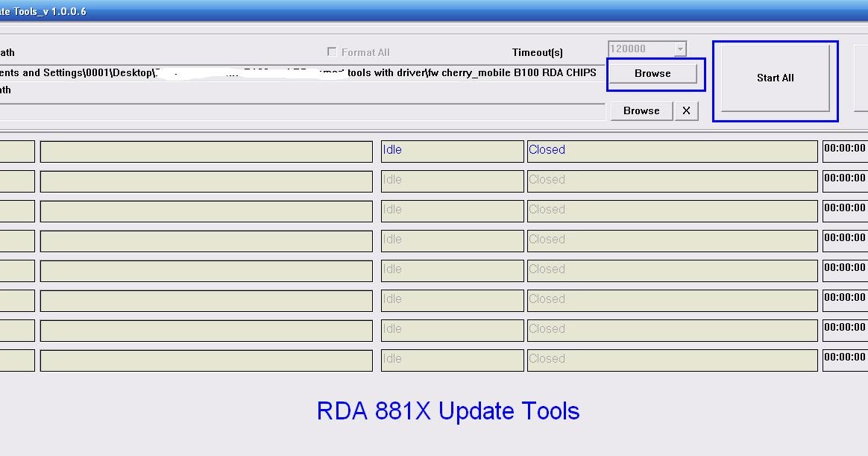Click the first row Closed port status
Screen dimensions: 868x456
(x=671, y=151)
